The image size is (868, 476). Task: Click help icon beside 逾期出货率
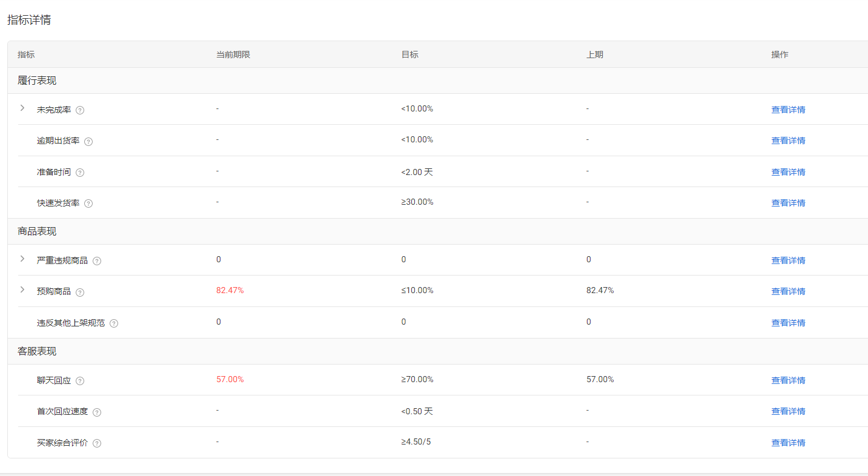tap(88, 142)
